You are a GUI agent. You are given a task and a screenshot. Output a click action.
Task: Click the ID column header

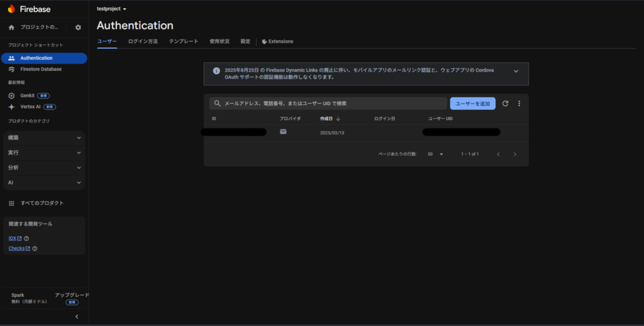[214, 119]
